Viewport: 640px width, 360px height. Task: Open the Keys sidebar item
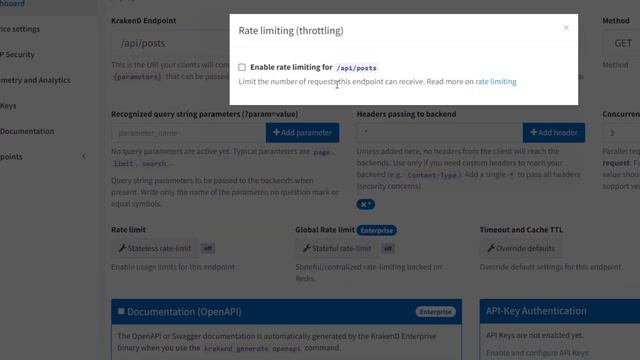[8, 106]
